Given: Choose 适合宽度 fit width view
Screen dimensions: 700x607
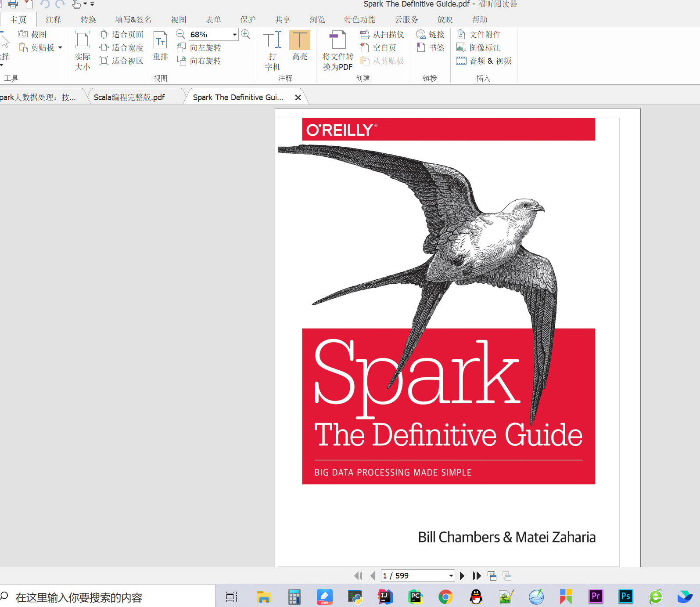Looking at the screenshot, I should click(122, 47).
